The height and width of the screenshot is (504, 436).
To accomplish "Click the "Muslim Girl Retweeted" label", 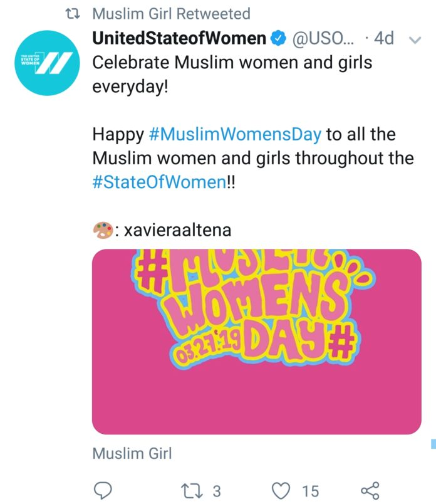I will pyautogui.click(x=171, y=14).
